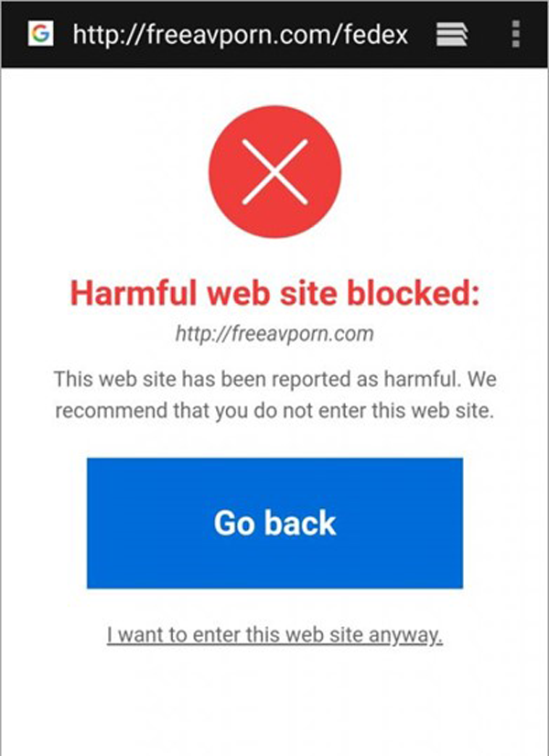This screenshot has height=756, width=549.
Task: Click the "I want to enter" link start
Action: 175,634
